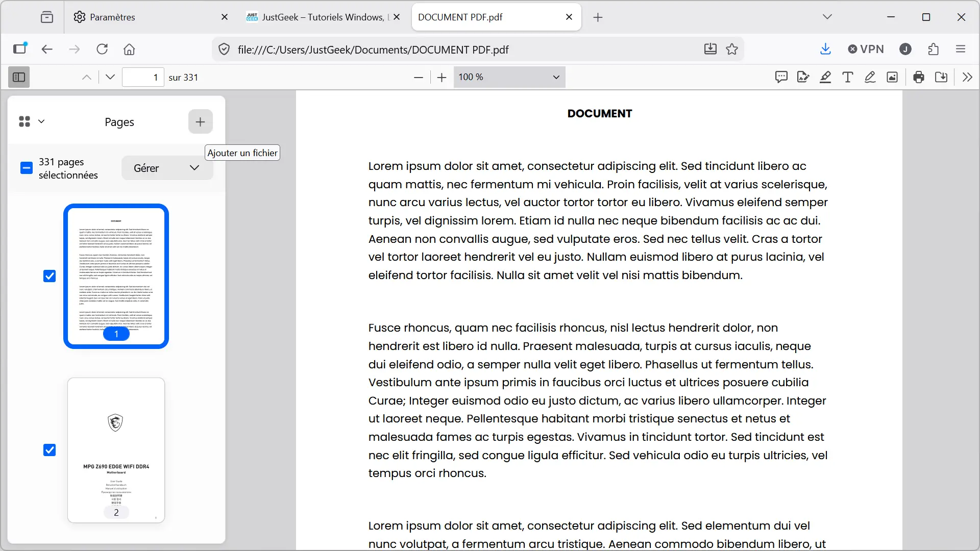Image resolution: width=980 pixels, height=551 pixels.
Task: Open the Firefox application menu
Action: (961, 49)
